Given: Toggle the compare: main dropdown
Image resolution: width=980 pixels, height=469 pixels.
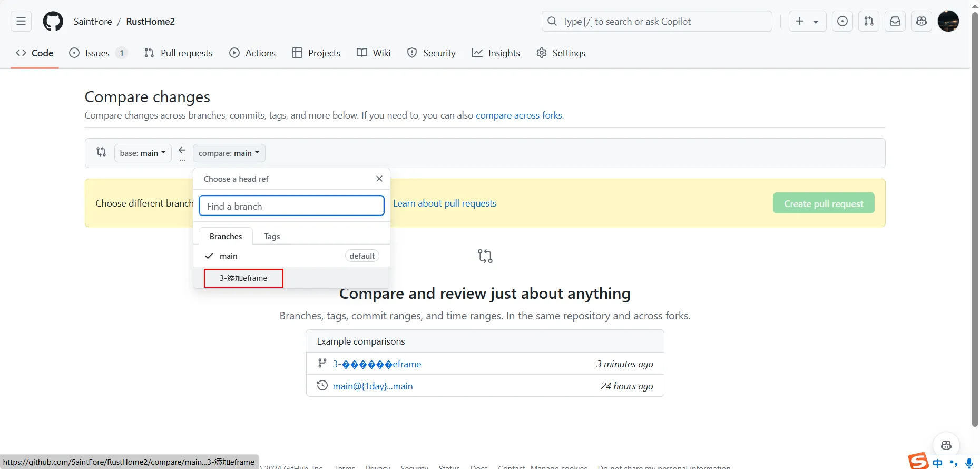Looking at the screenshot, I should click(229, 153).
